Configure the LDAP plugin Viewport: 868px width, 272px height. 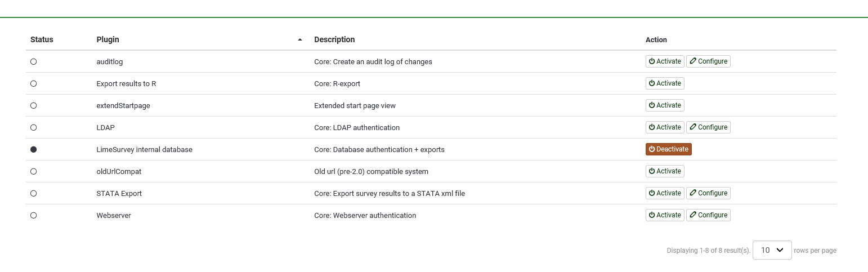coord(708,127)
